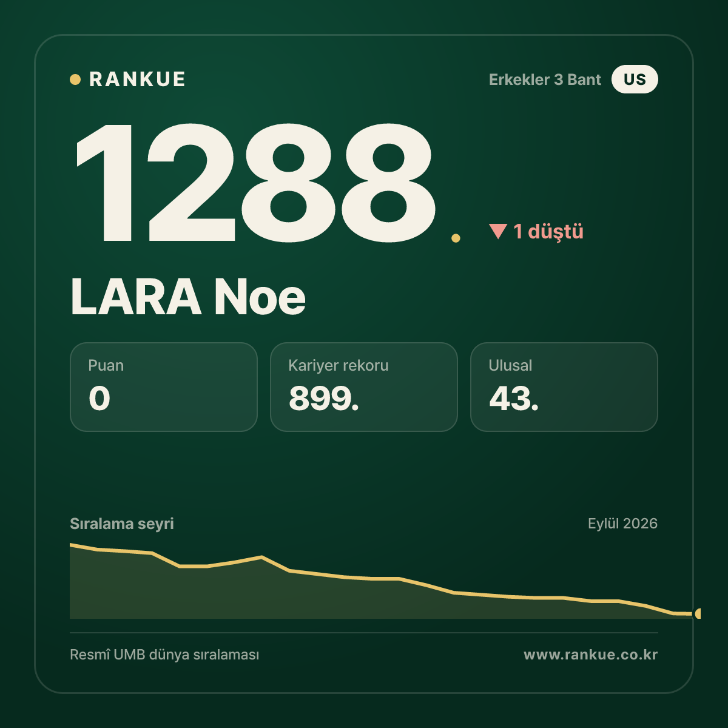Image resolution: width=728 pixels, height=728 pixels.
Task: Click the player name LARA Noe
Action: (188, 297)
